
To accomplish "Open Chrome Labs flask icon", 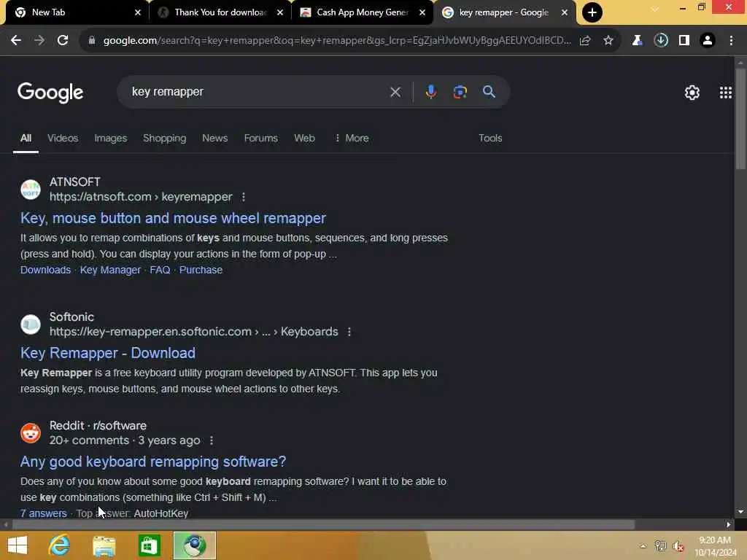I will point(637,41).
